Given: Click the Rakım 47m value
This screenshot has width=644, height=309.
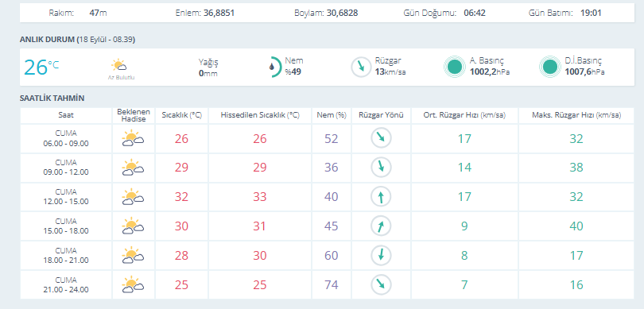Looking at the screenshot, I should pos(98,13).
